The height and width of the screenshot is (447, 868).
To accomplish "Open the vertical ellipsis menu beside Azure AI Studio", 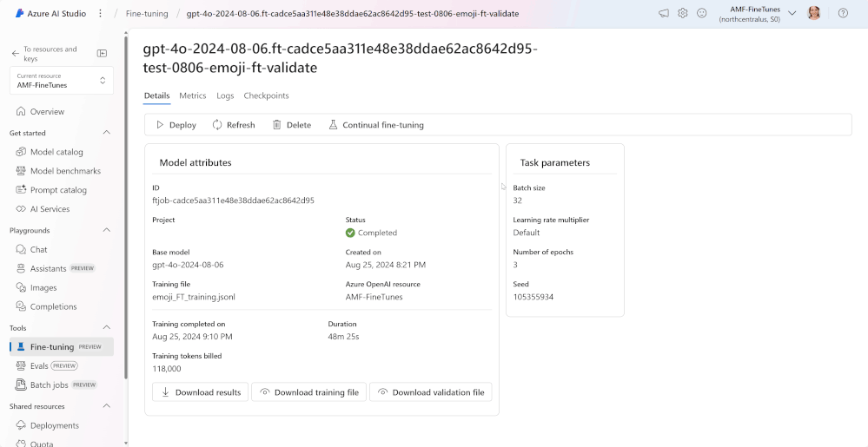I will coord(100,13).
